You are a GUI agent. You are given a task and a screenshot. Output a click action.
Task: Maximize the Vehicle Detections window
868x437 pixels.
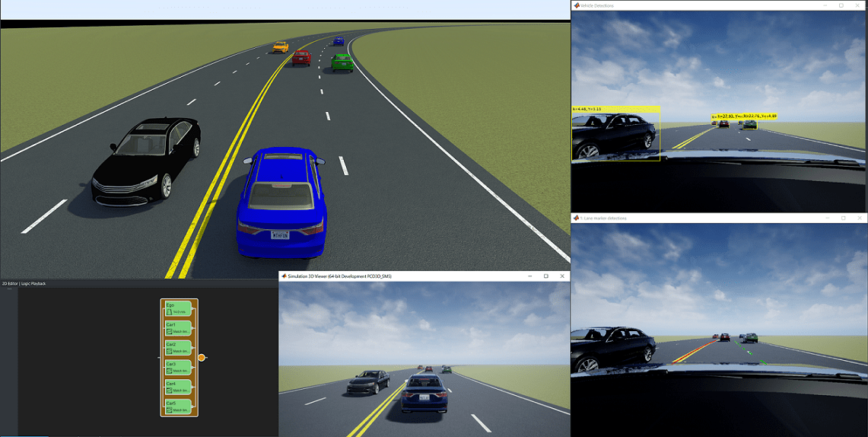click(841, 5)
